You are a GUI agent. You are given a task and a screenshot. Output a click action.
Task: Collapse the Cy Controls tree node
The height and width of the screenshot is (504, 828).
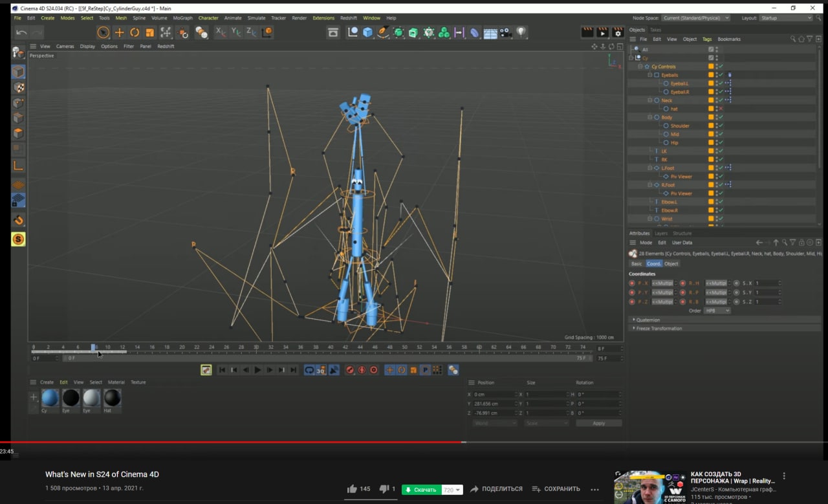(640, 67)
